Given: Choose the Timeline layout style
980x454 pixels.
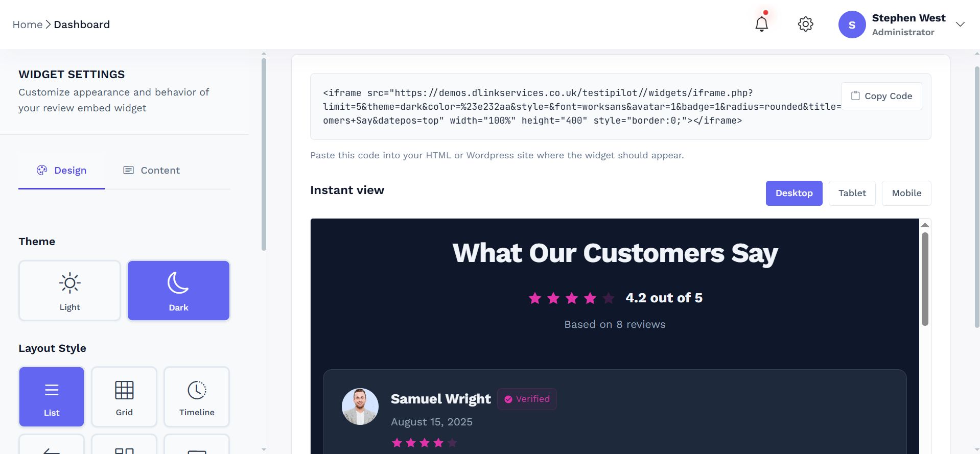Looking at the screenshot, I should click(197, 397).
